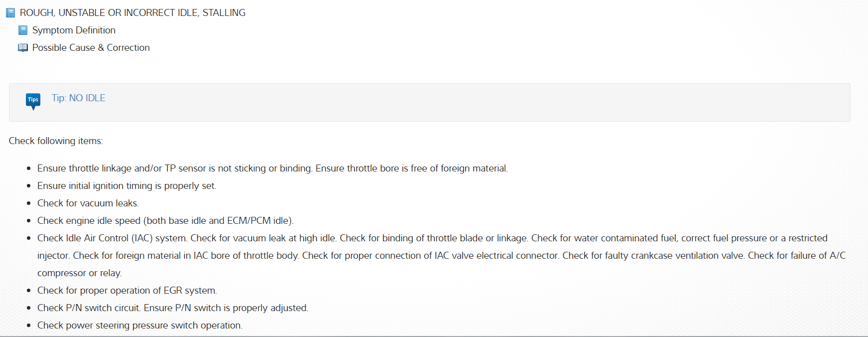
Task: Open the Tip: NO IDLE link
Action: tap(79, 98)
